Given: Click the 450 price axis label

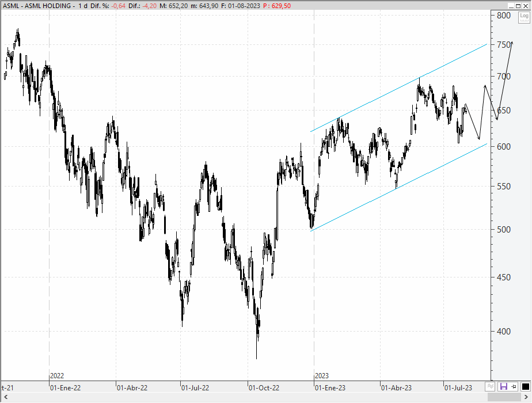Looking at the screenshot, I should point(503,277).
